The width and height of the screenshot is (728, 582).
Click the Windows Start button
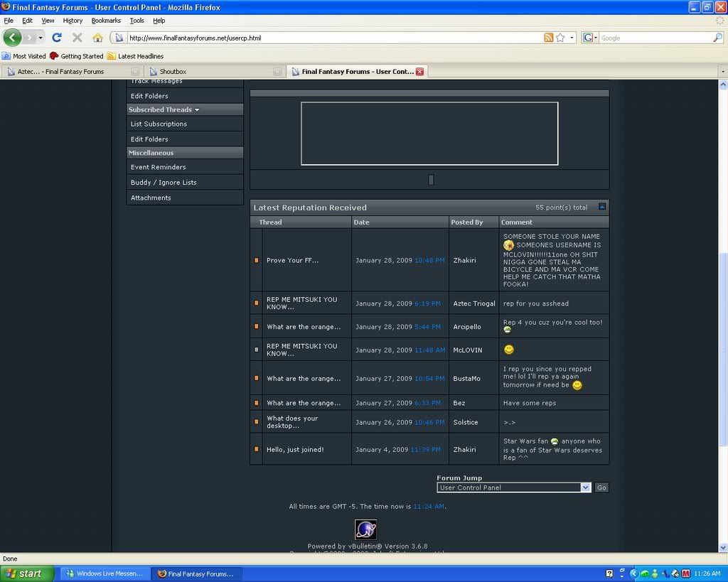27,573
